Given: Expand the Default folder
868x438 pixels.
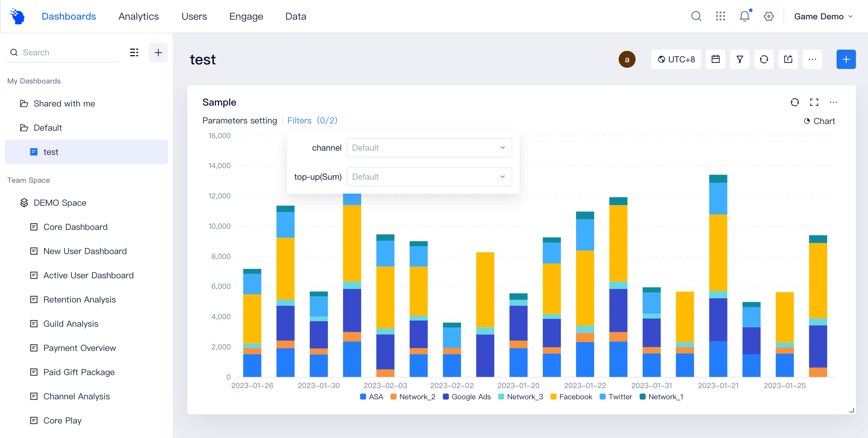Looking at the screenshot, I should 41,128.
